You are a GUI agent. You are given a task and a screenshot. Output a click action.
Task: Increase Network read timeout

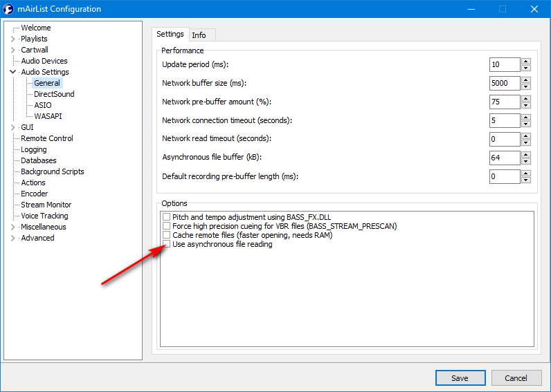[x=526, y=136]
